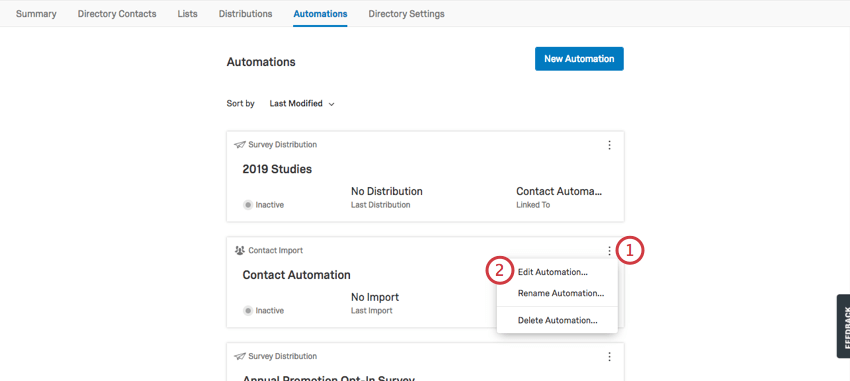
Task: Open the Directory Settings tab
Action: (x=407, y=14)
